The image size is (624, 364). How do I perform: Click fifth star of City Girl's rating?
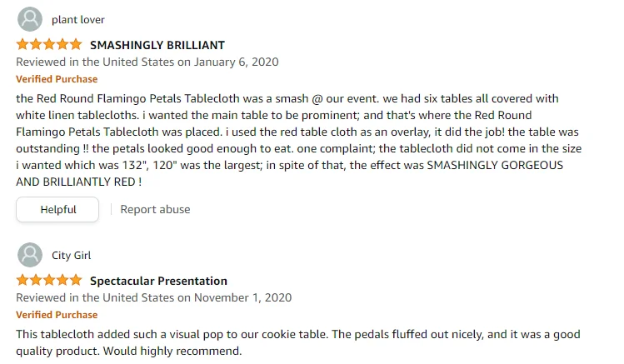76,281
